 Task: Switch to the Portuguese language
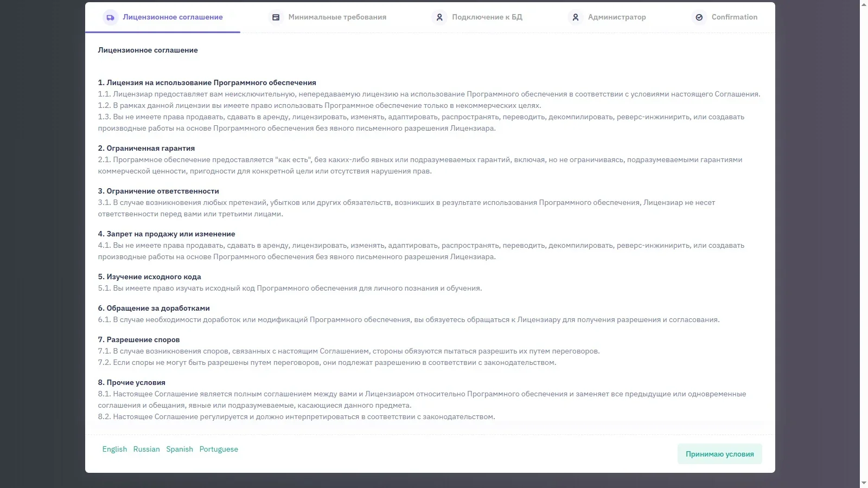tap(219, 449)
